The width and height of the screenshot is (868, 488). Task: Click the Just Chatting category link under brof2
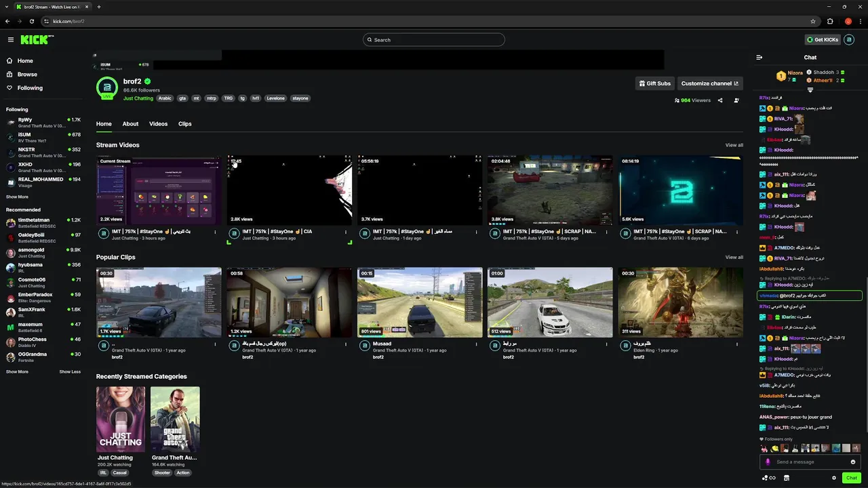click(x=138, y=98)
